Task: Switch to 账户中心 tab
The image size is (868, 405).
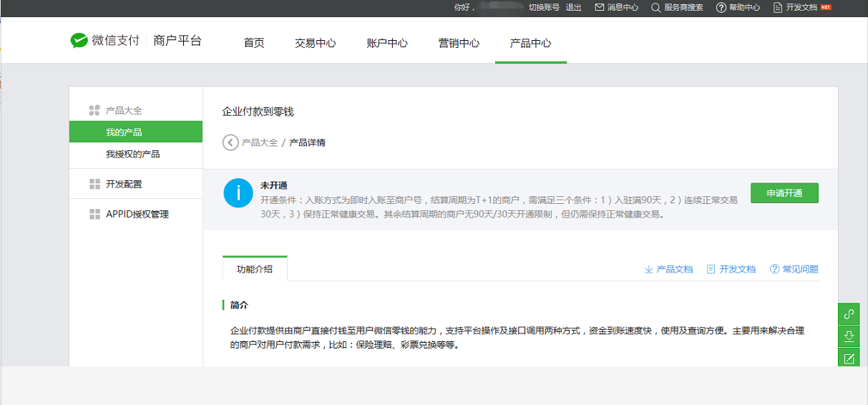Action: (x=386, y=43)
